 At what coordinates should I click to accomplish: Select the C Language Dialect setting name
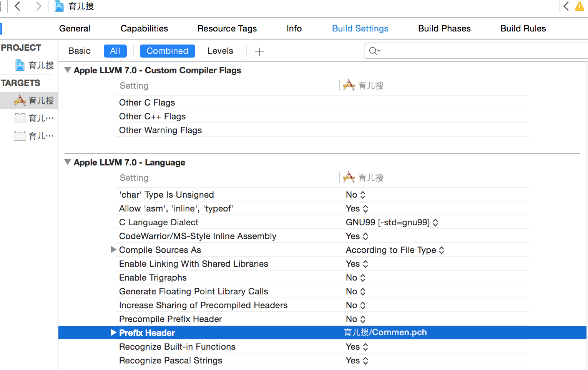159,222
